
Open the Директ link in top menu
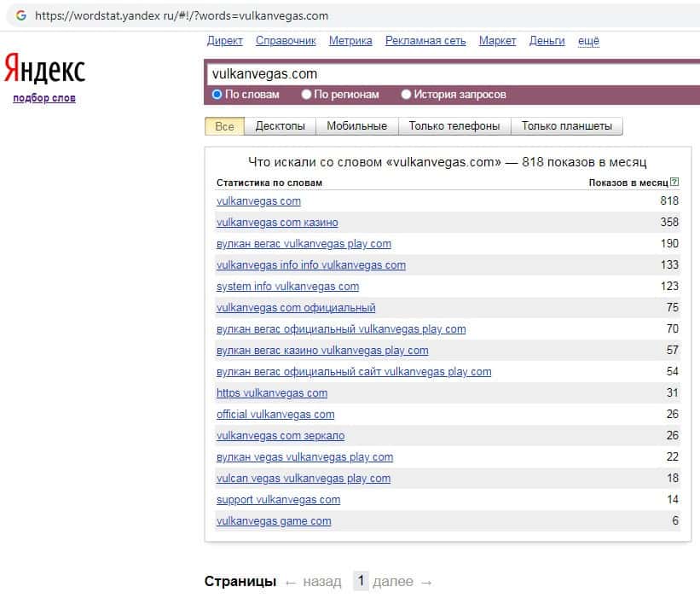tap(224, 41)
